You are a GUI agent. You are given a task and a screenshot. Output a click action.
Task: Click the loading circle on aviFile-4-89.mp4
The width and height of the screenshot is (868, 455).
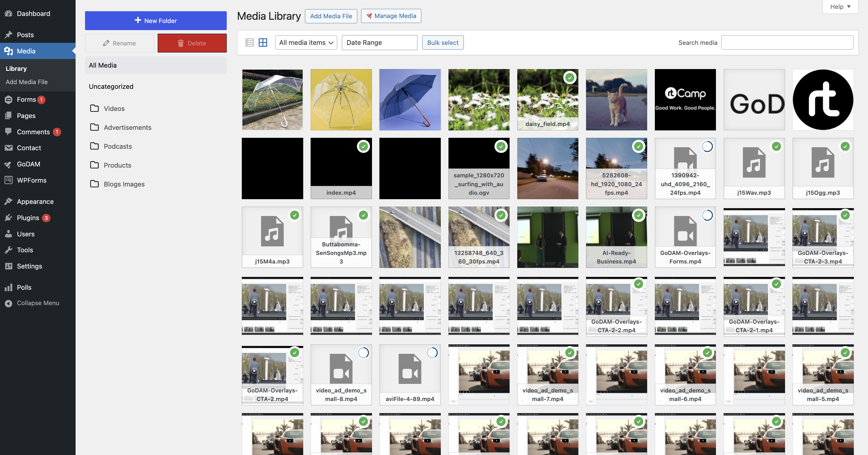[432, 353]
